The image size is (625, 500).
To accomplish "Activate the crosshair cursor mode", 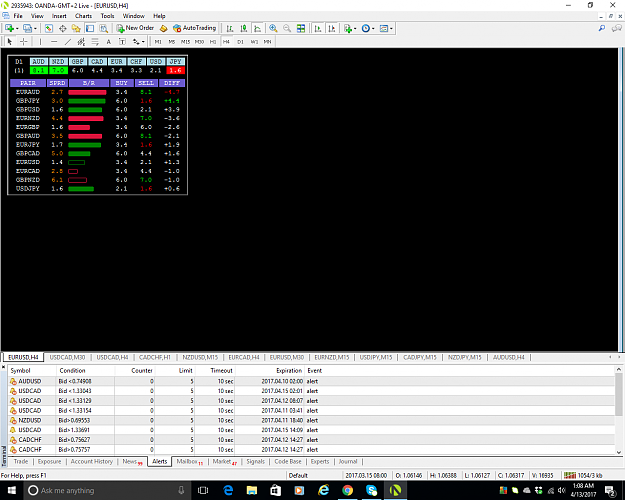I will click(x=24, y=41).
